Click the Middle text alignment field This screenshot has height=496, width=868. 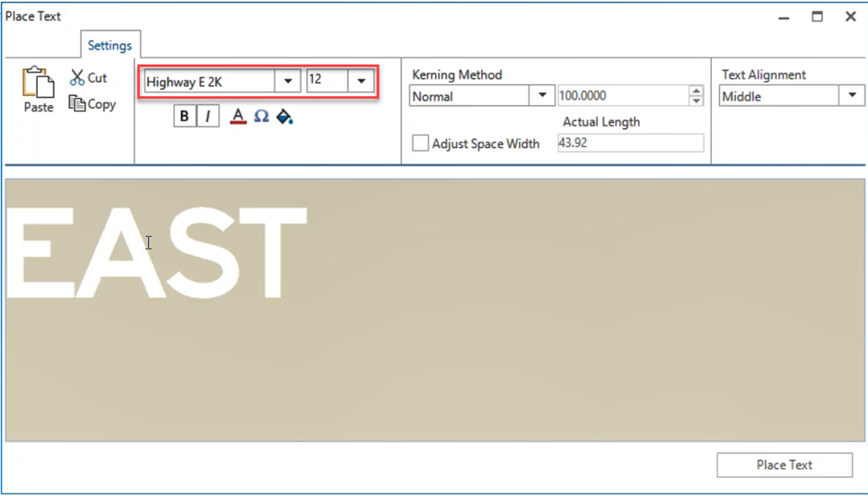[x=779, y=96]
